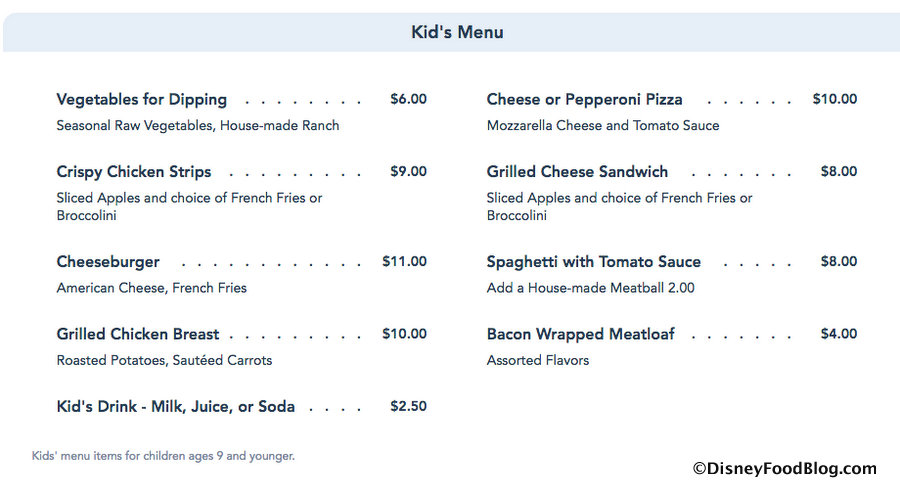The width and height of the screenshot is (900, 496).
Task: Select Grilled Chicken Breast entry
Action: click(x=137, y=333)
